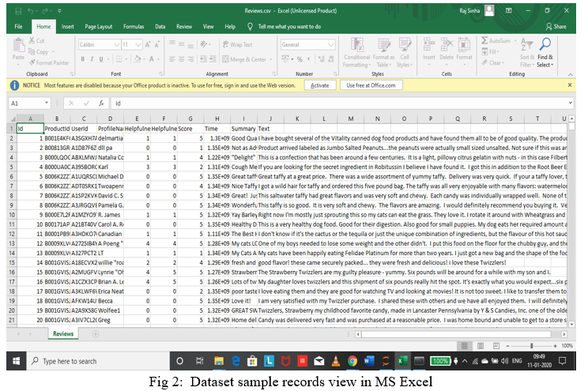
Task: Click the Format Painter brush
Action: coord(32,62)
